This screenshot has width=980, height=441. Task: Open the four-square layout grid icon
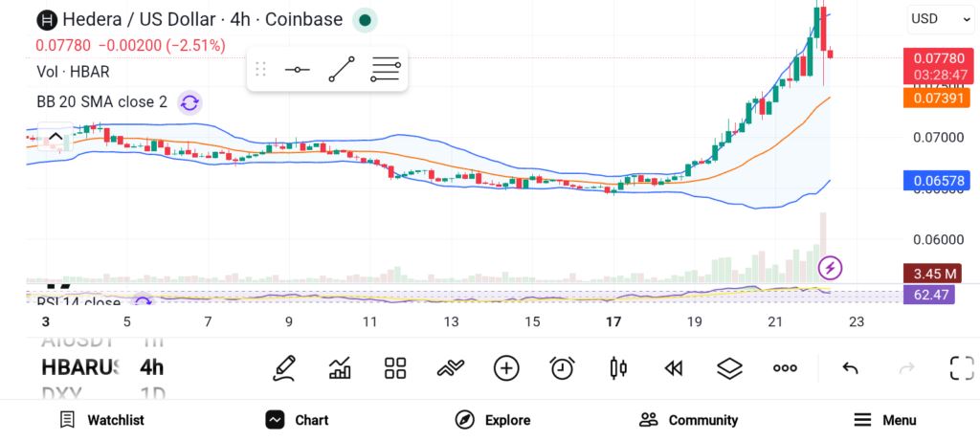point(395,368)
